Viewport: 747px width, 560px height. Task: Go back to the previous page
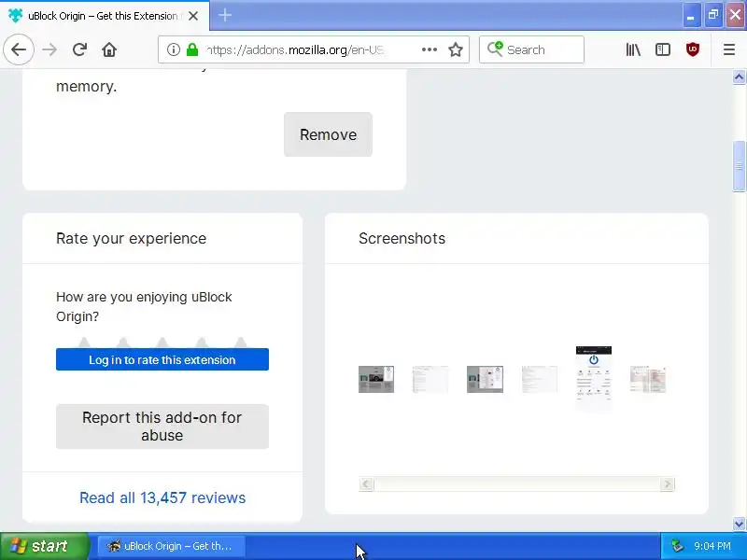19,49
